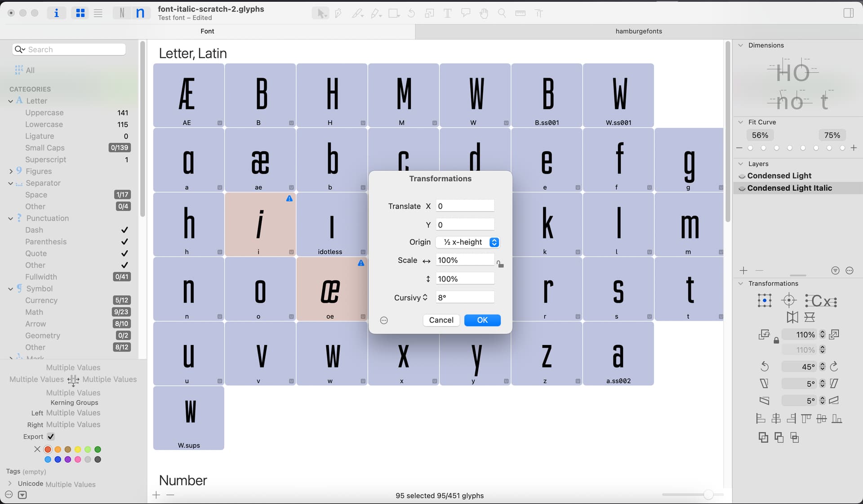Screen dimensions: 863x504
Task: Select the Hand tool in toolbar
Action: point(484,13)
